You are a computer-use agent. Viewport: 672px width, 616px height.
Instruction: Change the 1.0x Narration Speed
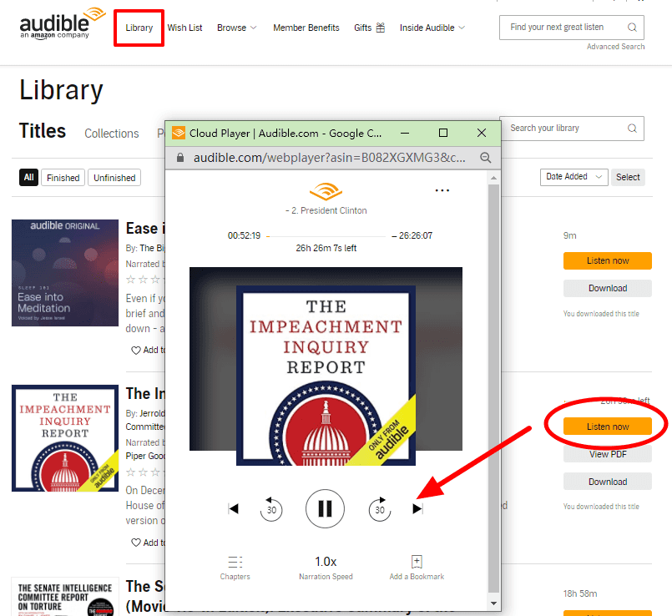326,568
